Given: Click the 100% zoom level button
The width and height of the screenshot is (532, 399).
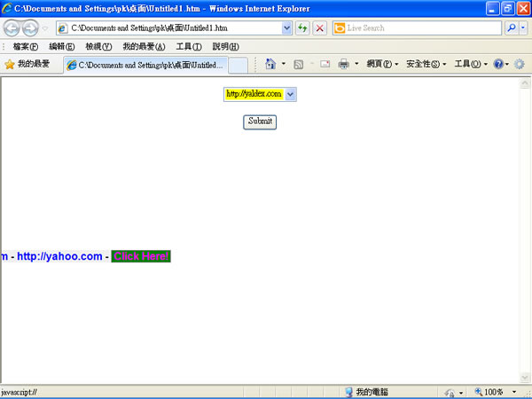Looking at the screenshot, I should 489,392.
